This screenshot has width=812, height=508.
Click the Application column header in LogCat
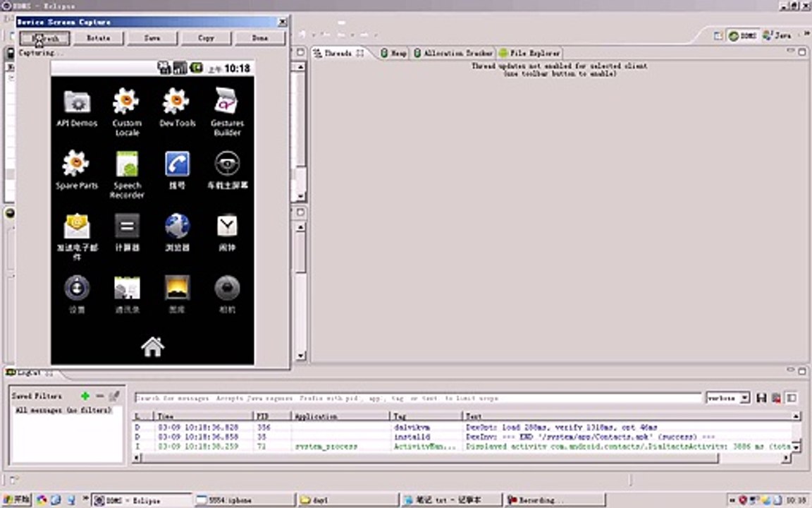coord(340,416)
